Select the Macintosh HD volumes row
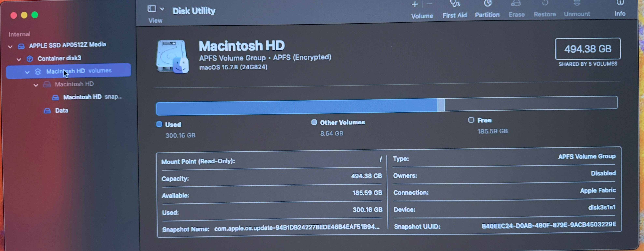The height and width of the screenshot is (251, 644). click(69, 71)
